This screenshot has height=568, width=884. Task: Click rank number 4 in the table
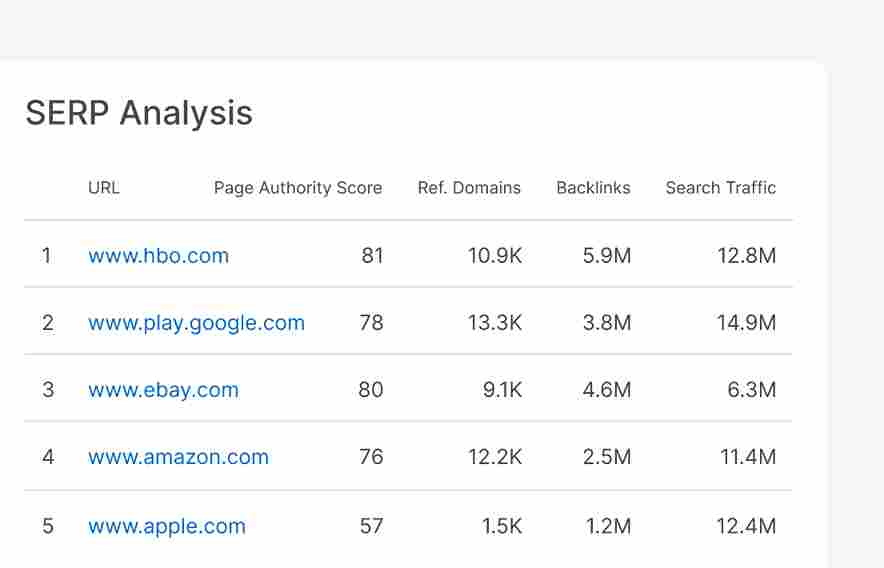[48, 457]
